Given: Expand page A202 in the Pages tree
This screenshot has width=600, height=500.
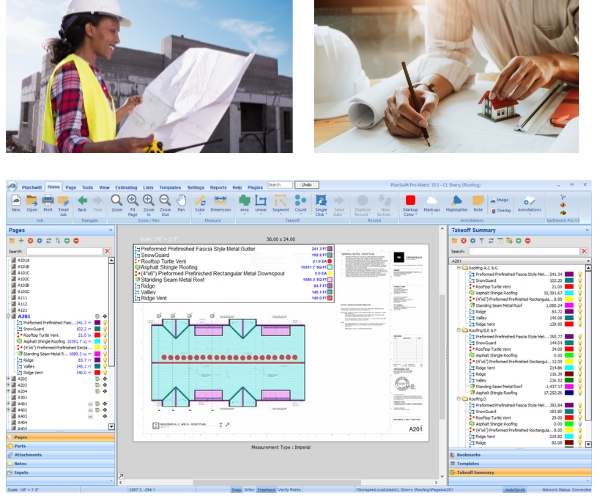Looking at the screenshot, I should (x=7, y=380).
